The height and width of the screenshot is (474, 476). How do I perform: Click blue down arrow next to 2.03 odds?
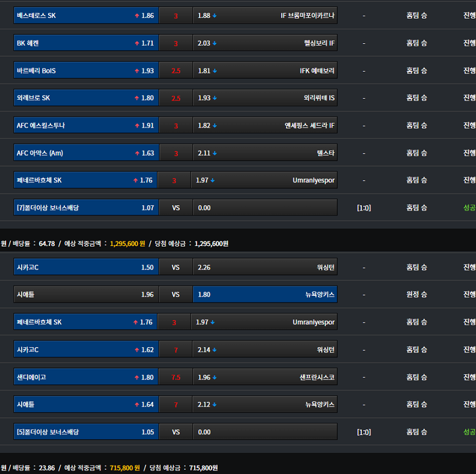[215, 43]
